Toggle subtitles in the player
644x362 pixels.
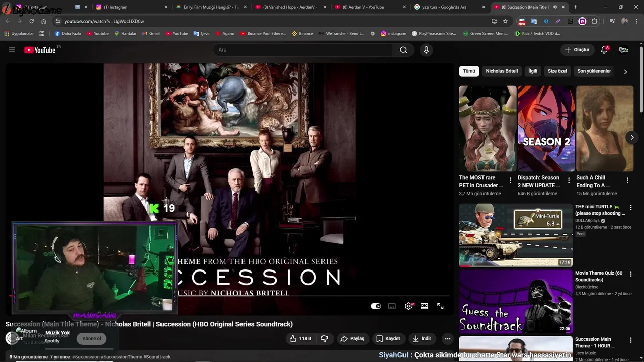click(x=392, y=306)
